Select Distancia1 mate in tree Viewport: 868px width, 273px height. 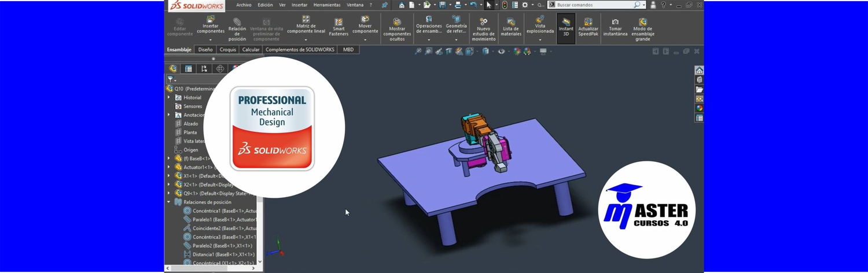tap(219, 254)
